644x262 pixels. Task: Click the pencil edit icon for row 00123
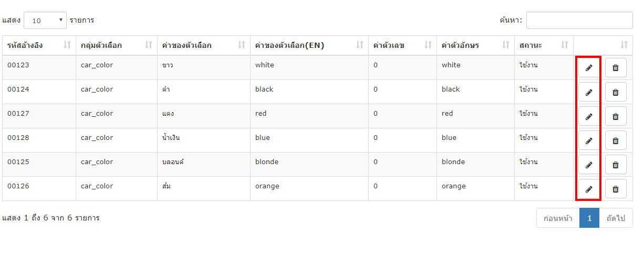click(589, 68)
